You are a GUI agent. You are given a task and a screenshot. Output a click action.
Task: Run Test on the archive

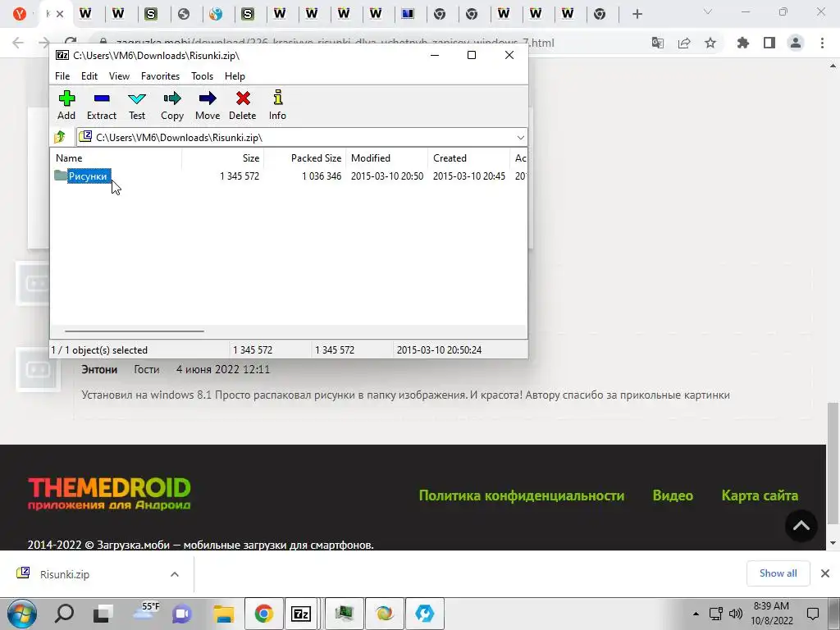click(x=137, y=105)
